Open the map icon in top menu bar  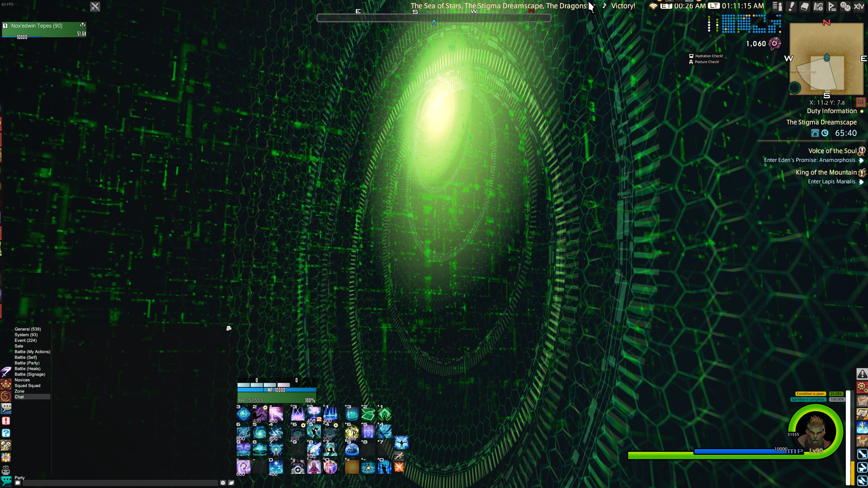click(x=818, y=6)
